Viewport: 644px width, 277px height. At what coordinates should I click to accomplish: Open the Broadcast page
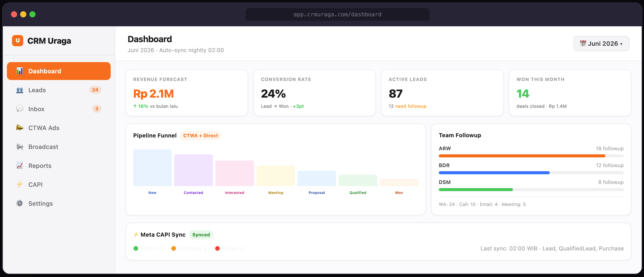pyautogui.click(x=59, y=147)
